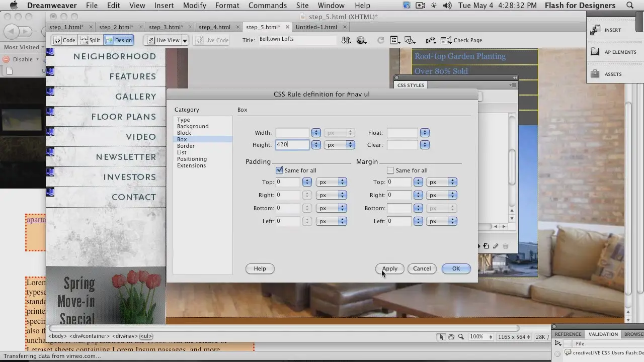Check Margin Same for all checkbox
644x362 pixels.
[390, 170]
